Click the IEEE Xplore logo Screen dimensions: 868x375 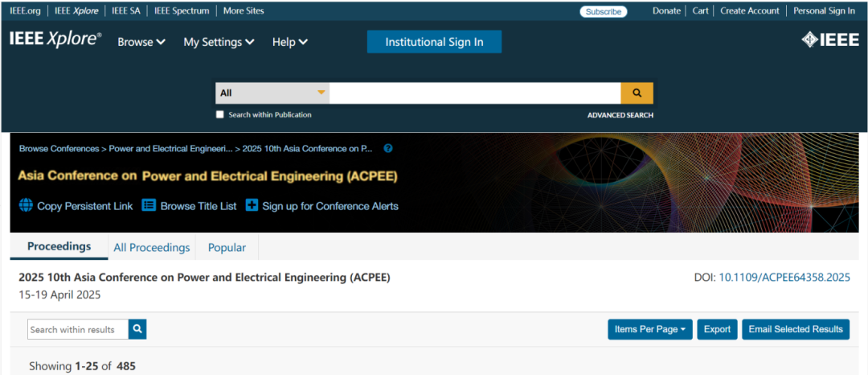(55, 39)
